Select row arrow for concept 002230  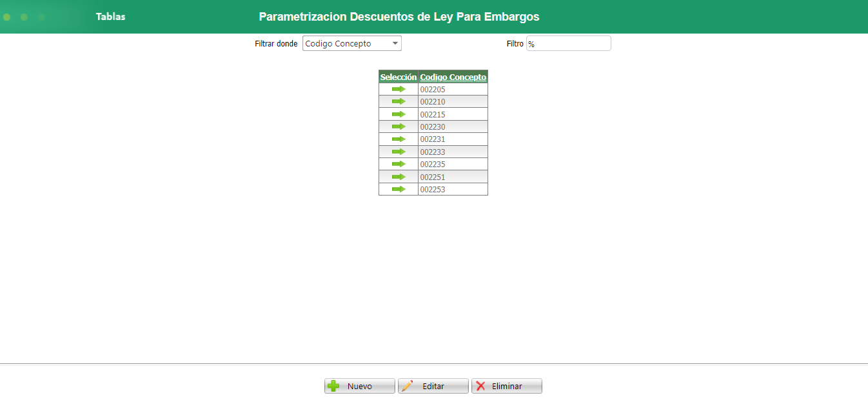399,126
